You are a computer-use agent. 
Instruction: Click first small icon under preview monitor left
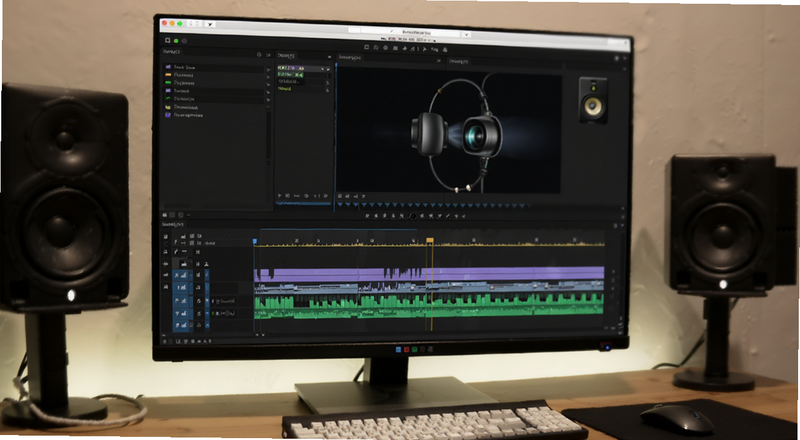[340, 195]
